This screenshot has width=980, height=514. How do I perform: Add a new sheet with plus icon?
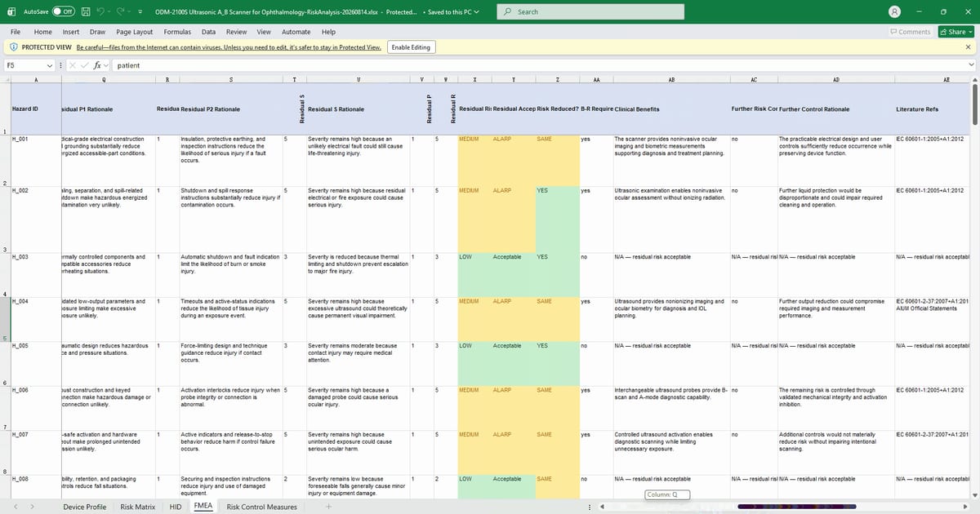click(329, 507)
